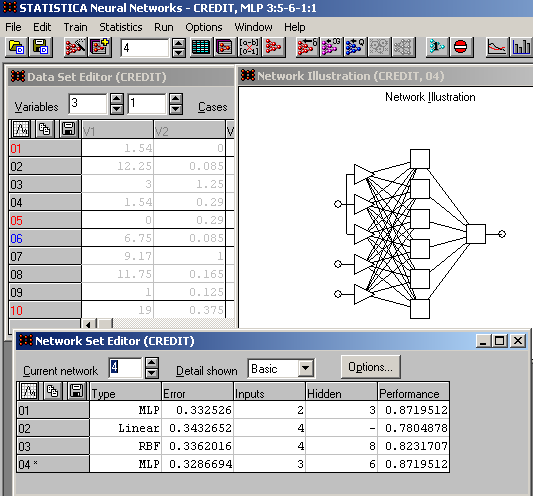Click the data set horizontal scrollbar left arrow
This screenshot has width=533, height=496.
tap(88, 324)
